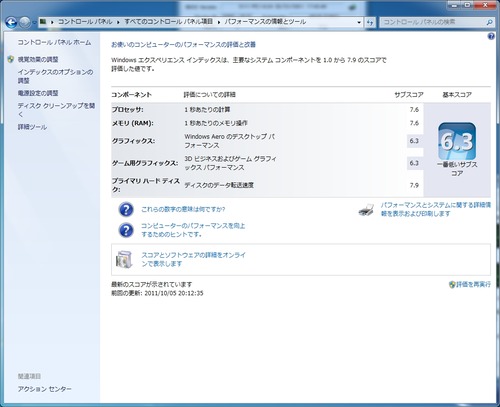Click the Forward navigation arrow button
The image size is (500, 407).
24,22
